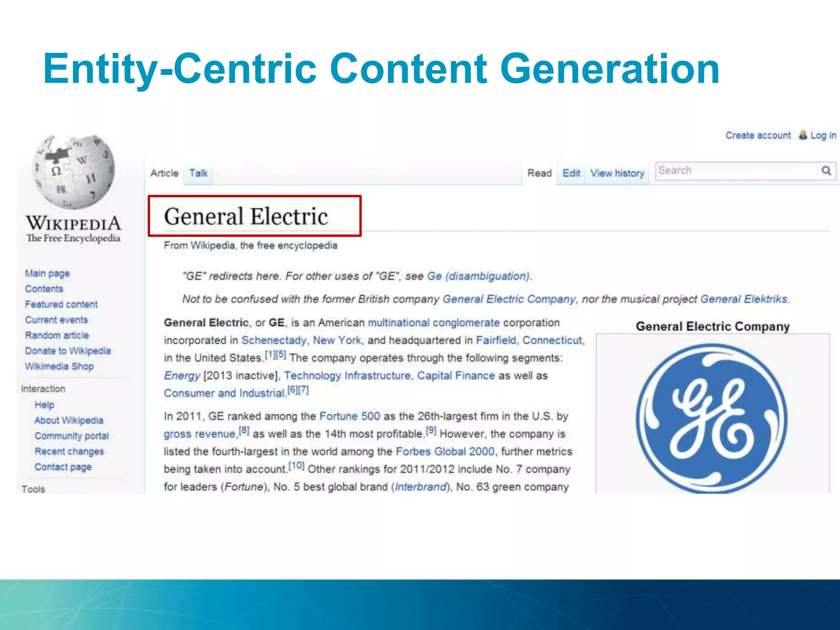This screenshot has height=630, width=840.
Task: Click citation reference [6]
Action: click(293, 390)
